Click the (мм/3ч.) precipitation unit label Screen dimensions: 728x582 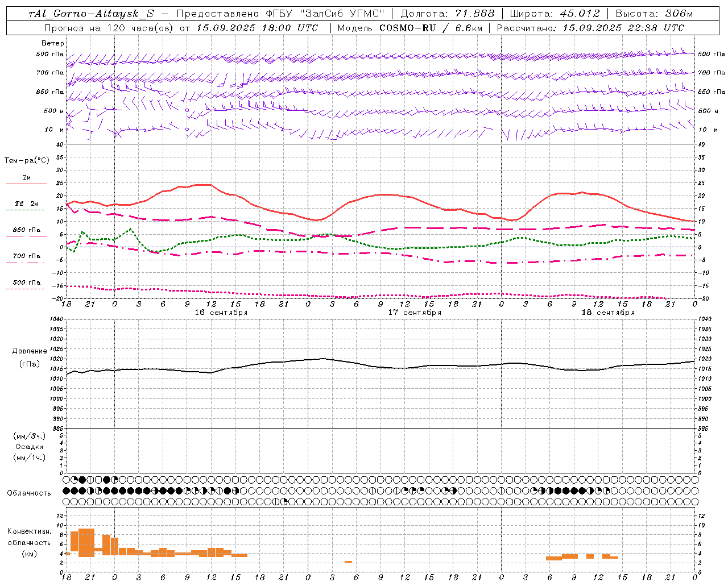coord(30,436)
